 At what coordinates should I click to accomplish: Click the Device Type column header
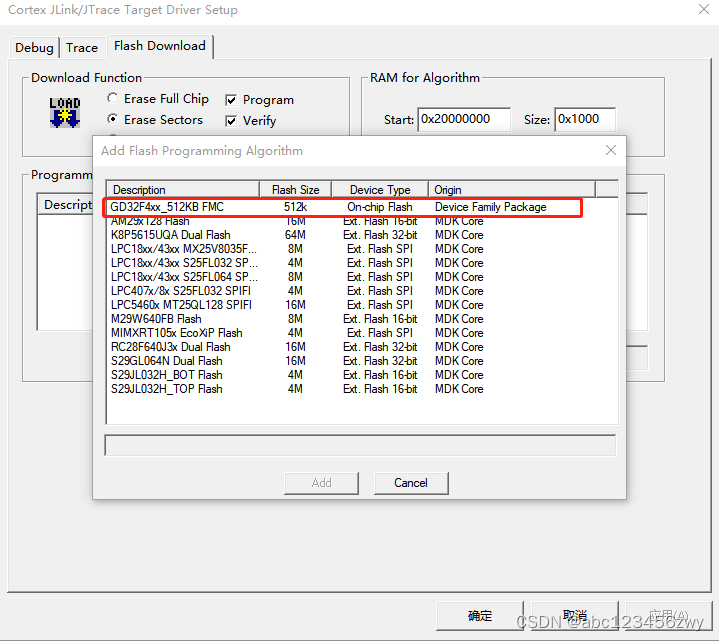pyautogui.click(x=380, y=189)
